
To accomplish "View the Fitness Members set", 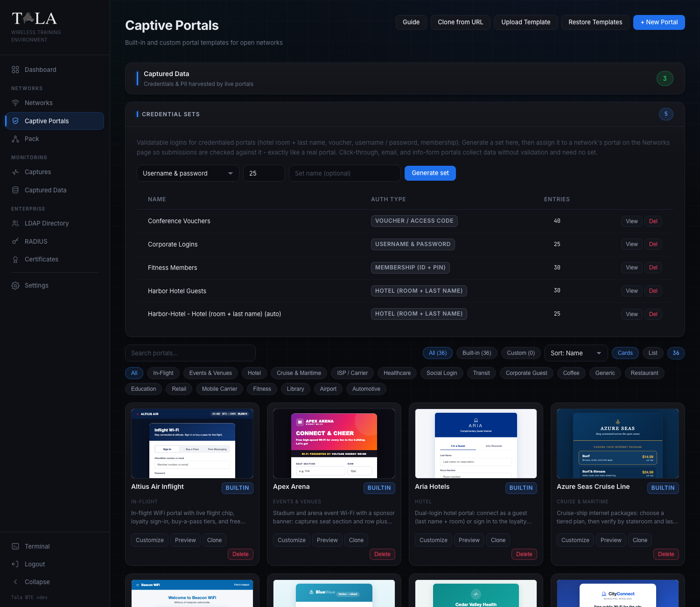I will (632, 268).
